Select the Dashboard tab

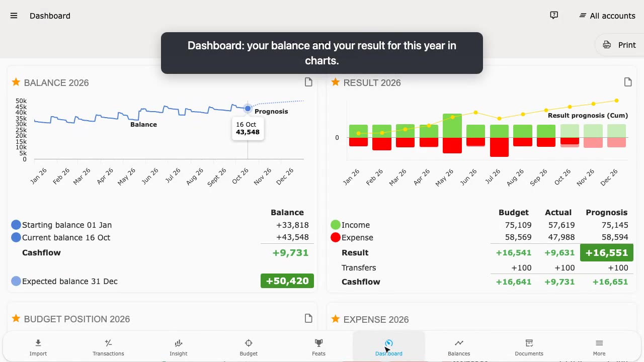389,347
